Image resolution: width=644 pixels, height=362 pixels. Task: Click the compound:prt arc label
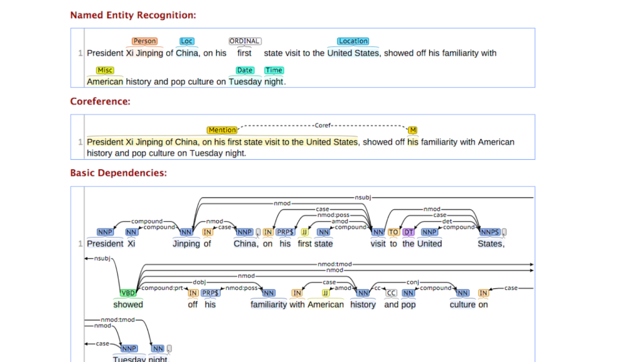[x=162, y=288]
